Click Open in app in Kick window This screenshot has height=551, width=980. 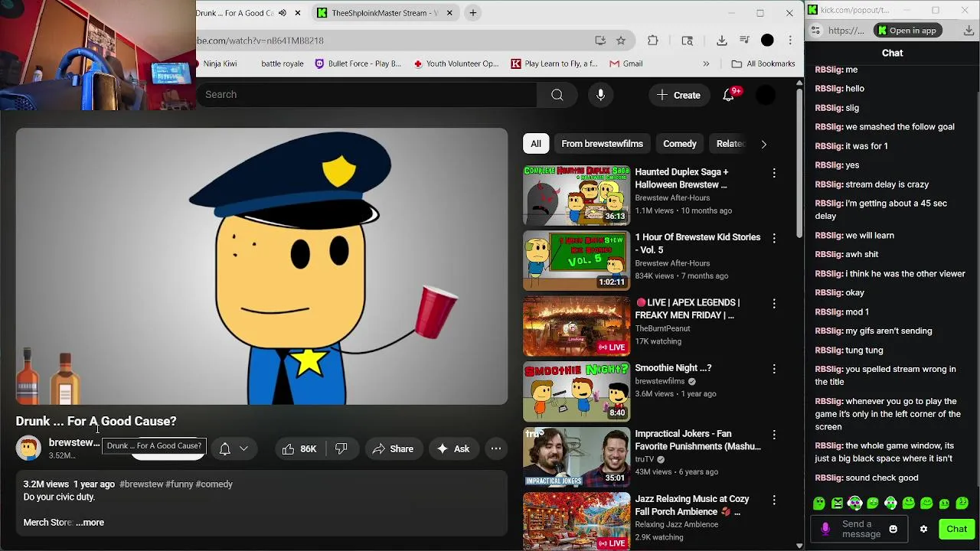(907, 31)
